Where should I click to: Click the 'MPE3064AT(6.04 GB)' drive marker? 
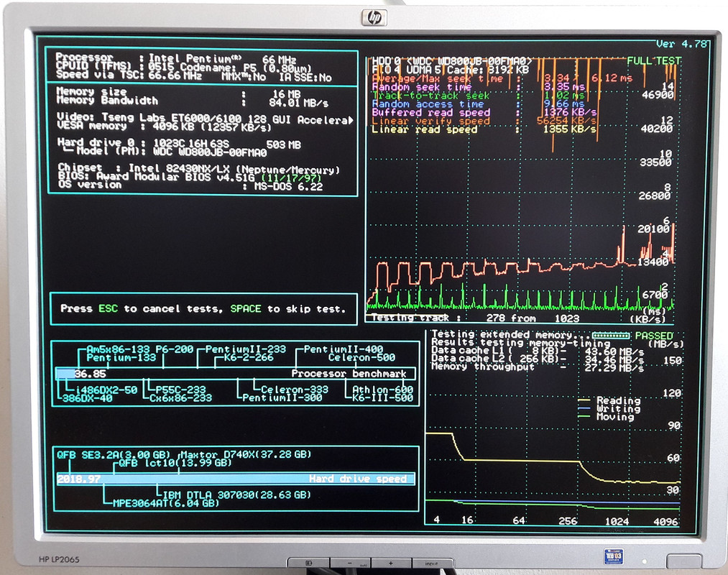click(x=166, y=503)
